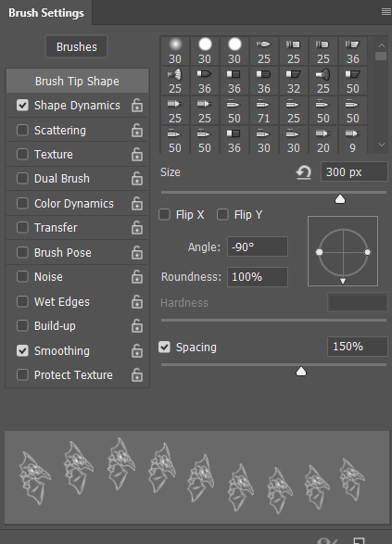Select the soft round 30 brush tip
392x544 pixels.
coord(175,51)
